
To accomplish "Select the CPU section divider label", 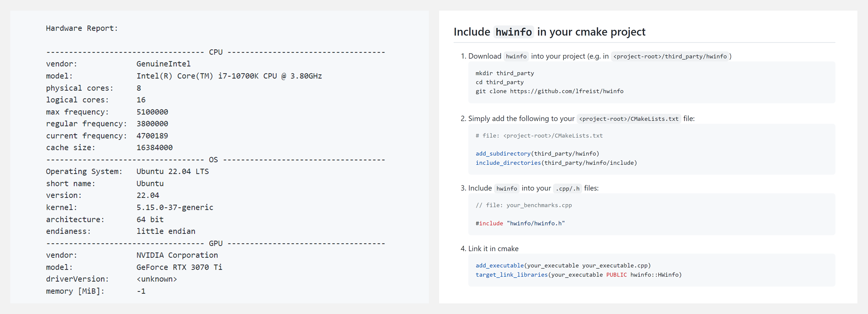I will 216,52.
